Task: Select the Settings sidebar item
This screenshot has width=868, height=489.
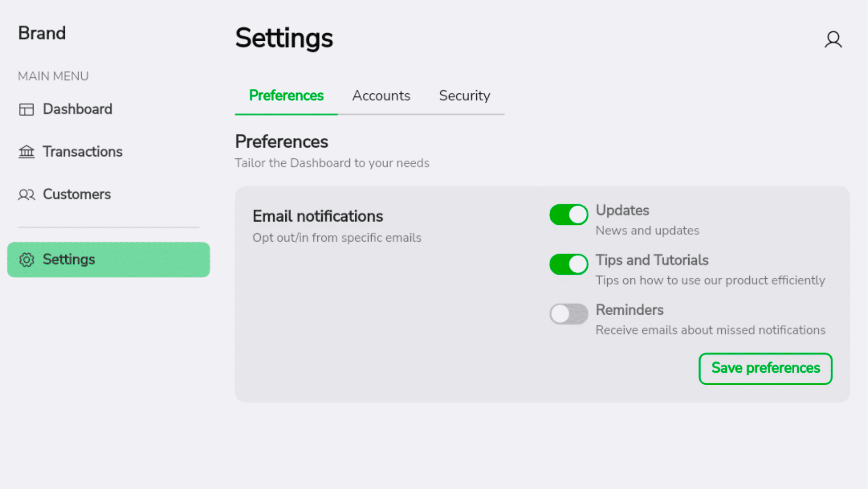Action: click(108, 260)
